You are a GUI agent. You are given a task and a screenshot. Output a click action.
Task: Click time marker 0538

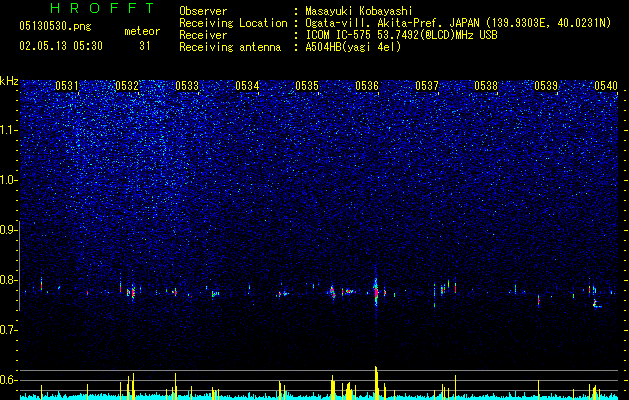[x=486, y=86]
